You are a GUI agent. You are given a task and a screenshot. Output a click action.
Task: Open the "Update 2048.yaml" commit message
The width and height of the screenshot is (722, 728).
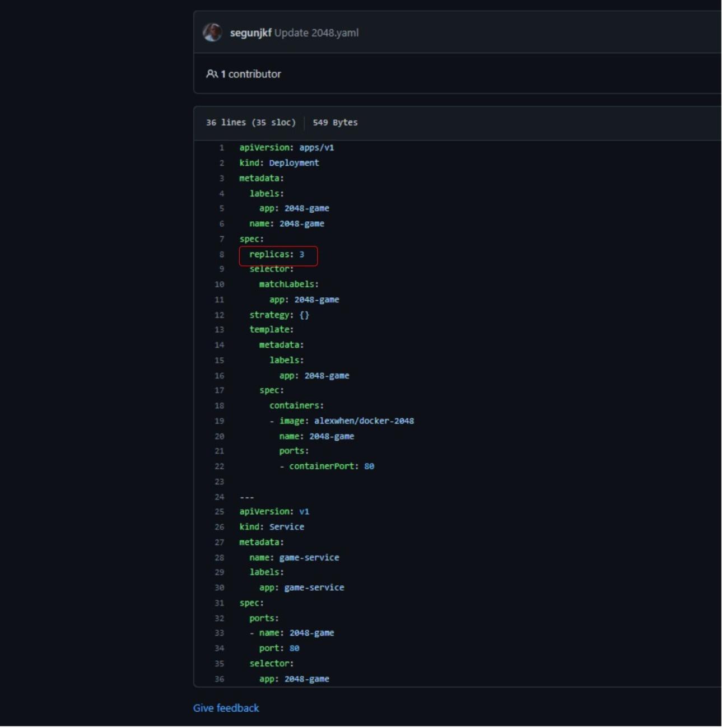coord(316,33)
